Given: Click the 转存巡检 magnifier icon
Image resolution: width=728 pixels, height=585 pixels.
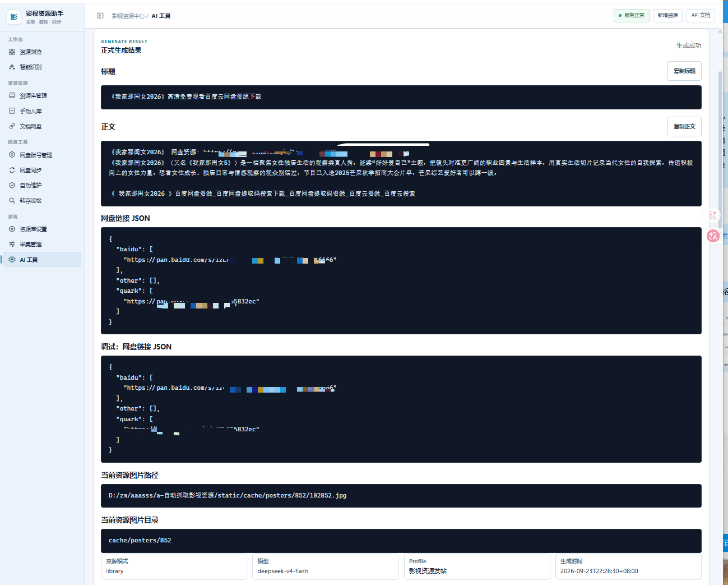Looking at the screenshot, I should click(12, 200).
